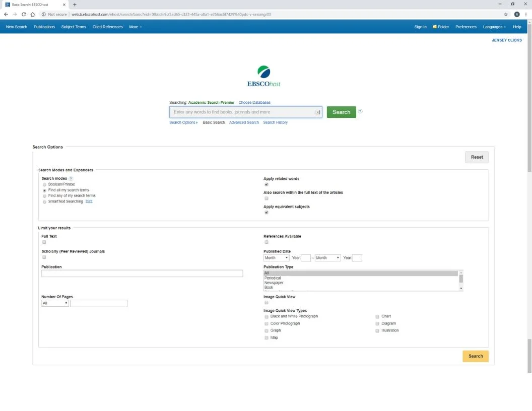This screenshot has height=411, width=532.
Task: Open start Month dropdown for Published Date
Action: pos(276,258)
